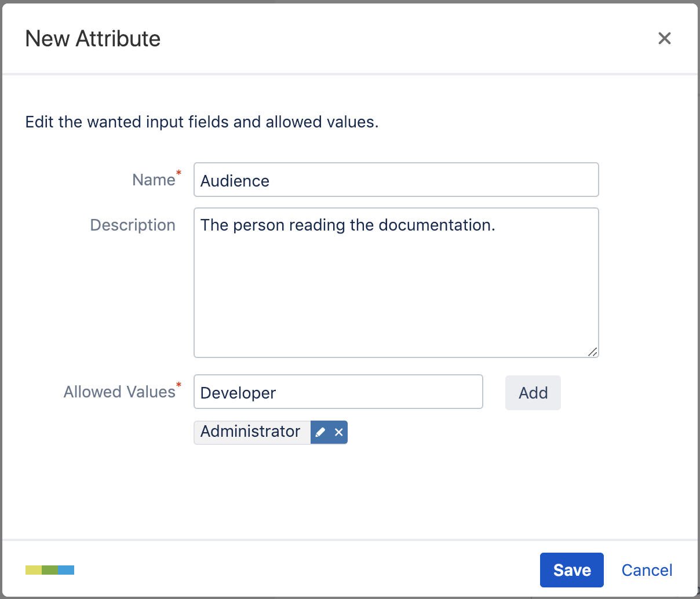Save the new attribute
The height and width of the screenshot is (599, 700).
[x=571, y=570]
